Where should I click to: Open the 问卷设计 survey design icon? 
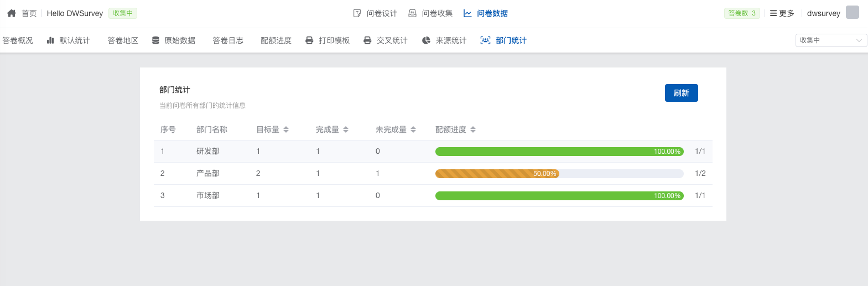357,13
